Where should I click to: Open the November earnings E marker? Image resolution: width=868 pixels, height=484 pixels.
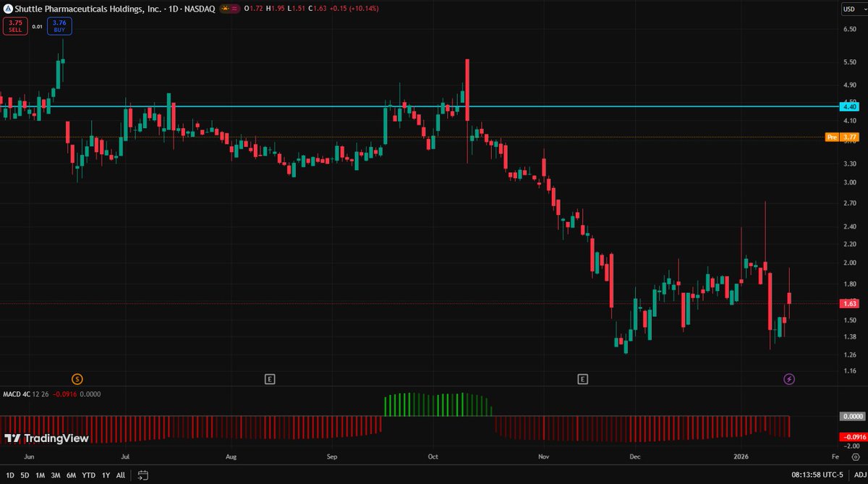pyautogui.click(x=582, y=378)
